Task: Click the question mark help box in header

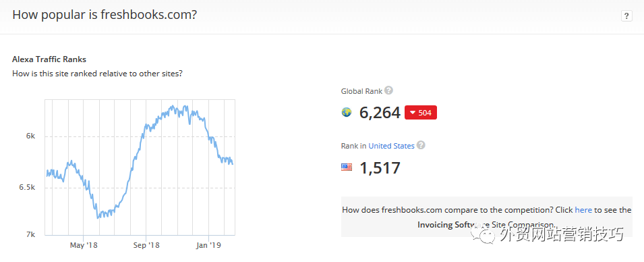Action: [626, 16]
